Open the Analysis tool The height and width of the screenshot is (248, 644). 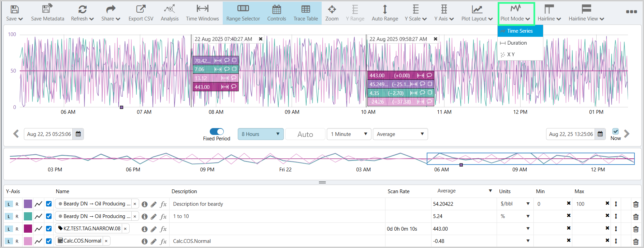tap(170, 13)
